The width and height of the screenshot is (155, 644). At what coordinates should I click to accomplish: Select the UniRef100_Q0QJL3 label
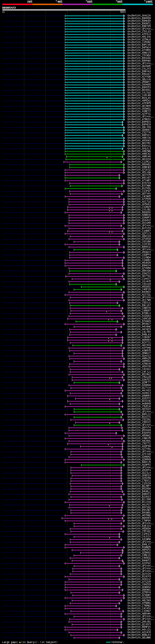coord(139,149)
